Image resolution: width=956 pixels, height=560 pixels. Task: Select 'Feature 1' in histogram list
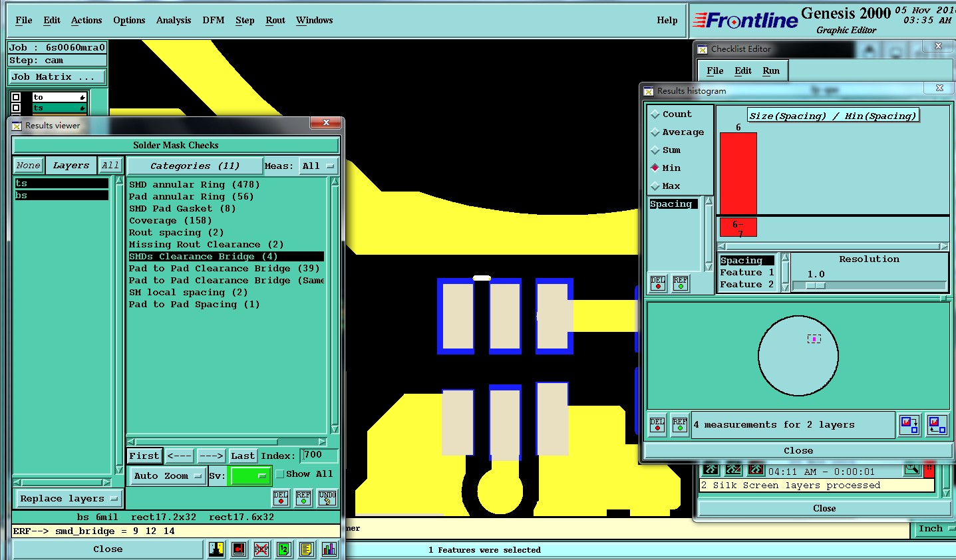747,273
